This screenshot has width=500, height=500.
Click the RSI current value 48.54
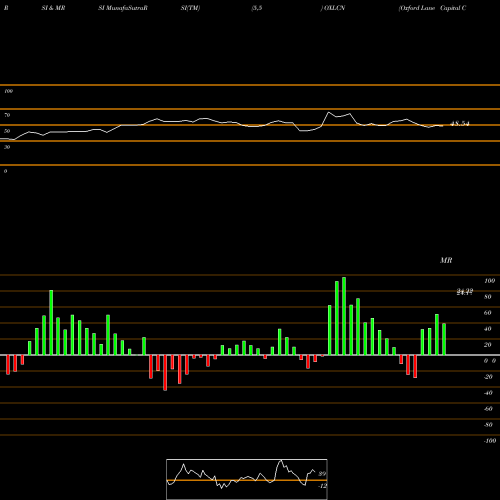click(x=460, y=124)
